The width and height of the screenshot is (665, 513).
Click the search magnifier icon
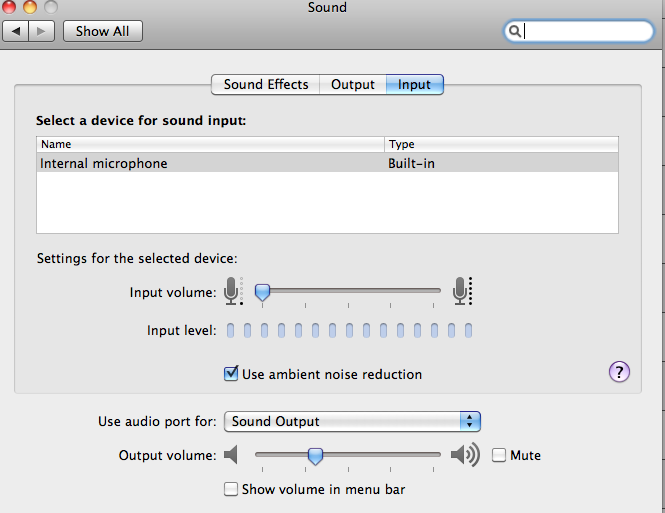click(515, 31)
